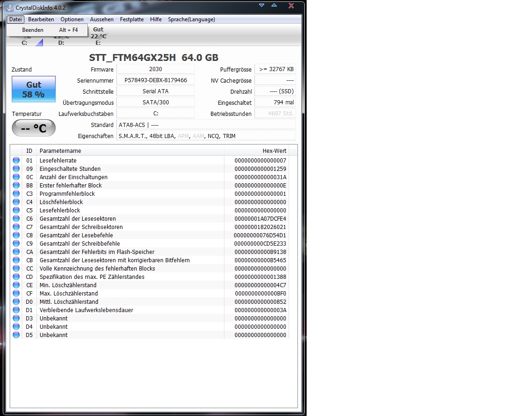Click the Standard field ATA8-ACS
The image size is (532, 416).
206,125
